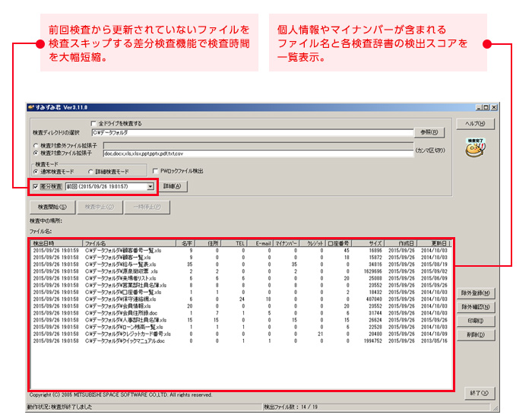Sort by サイズ column header
Screen dimensions: 532x418
pos(368,243)
